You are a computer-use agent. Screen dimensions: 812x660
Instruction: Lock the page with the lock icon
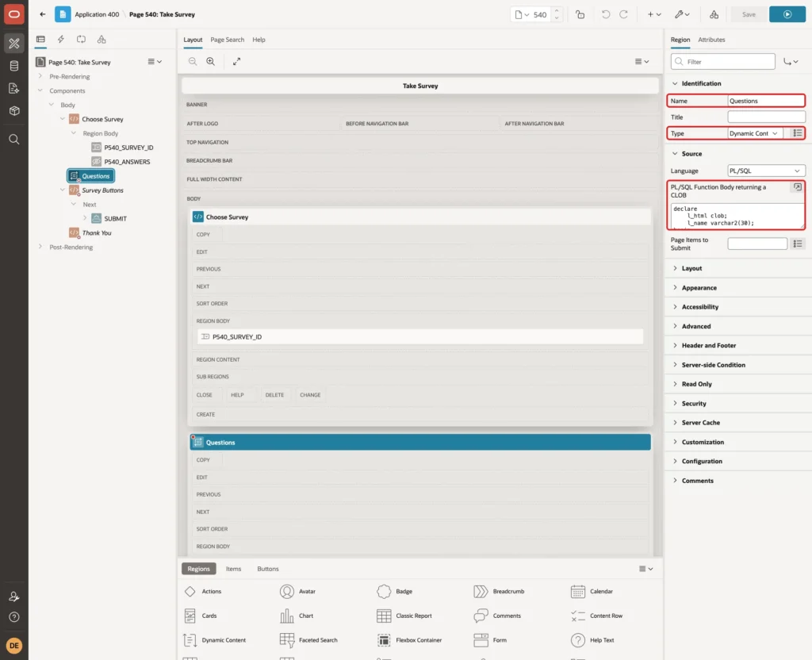580,14
